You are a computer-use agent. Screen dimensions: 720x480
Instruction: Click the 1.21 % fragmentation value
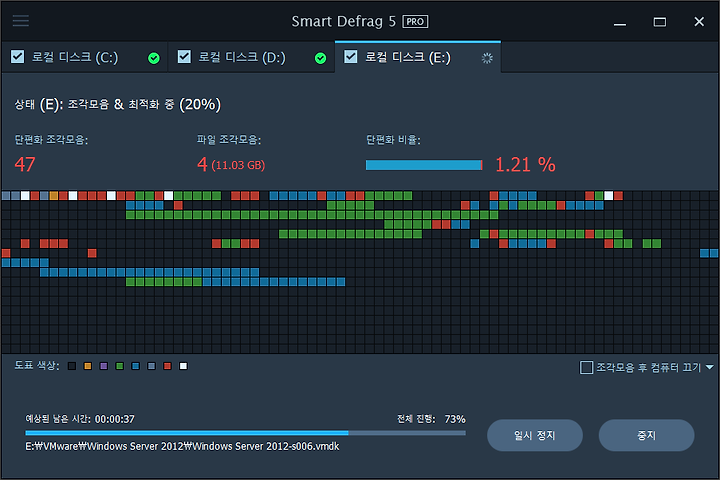point(525,164)
